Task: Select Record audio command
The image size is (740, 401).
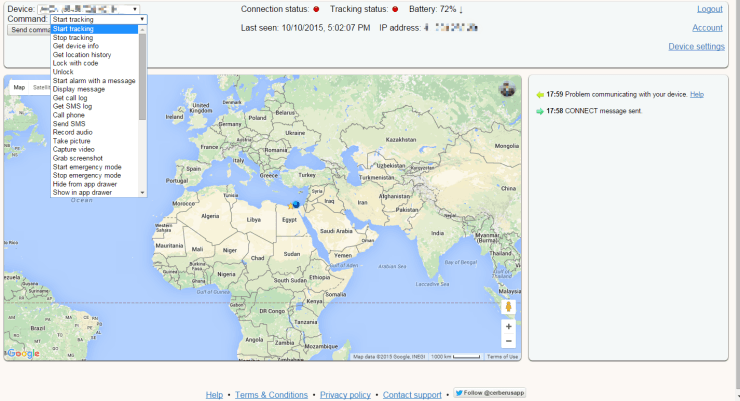Action: pyautogui.click(x=94, y=132)
